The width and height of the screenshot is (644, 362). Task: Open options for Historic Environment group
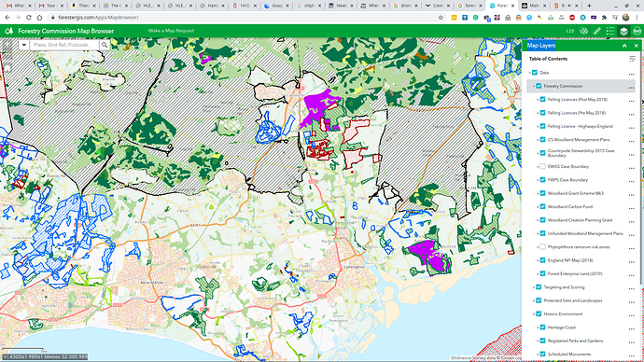631,315
